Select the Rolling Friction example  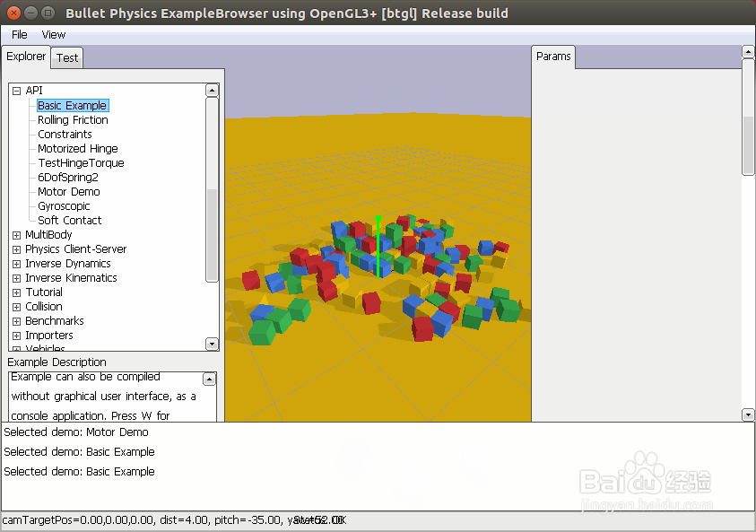[73, 119]
